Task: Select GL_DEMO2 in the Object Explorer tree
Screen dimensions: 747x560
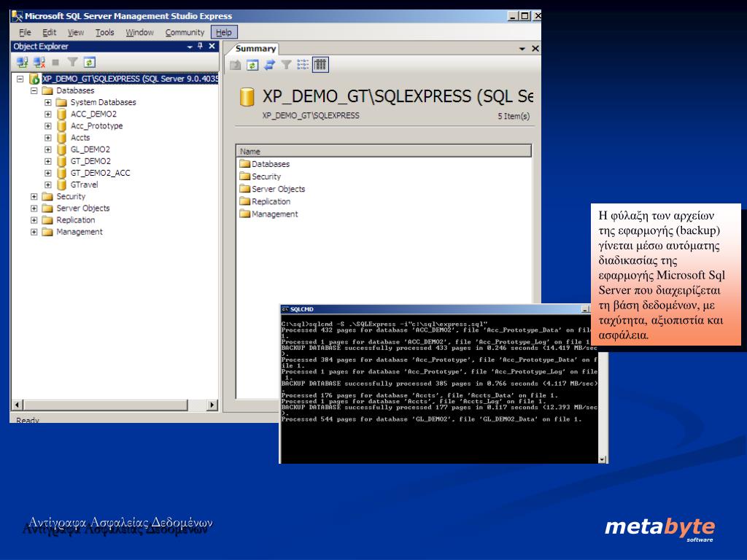Action: (x=90, y=149)
